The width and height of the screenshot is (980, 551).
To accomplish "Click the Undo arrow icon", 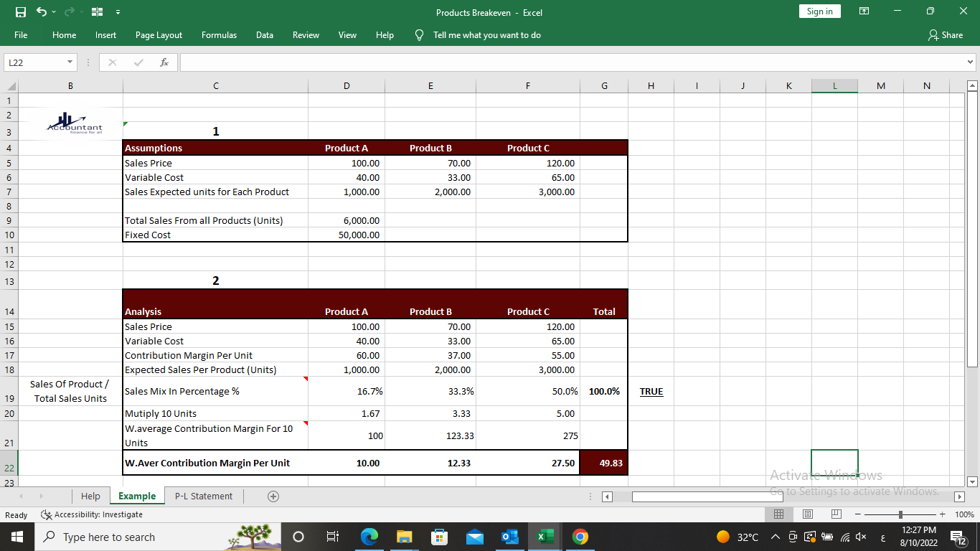I will point(42,12).
